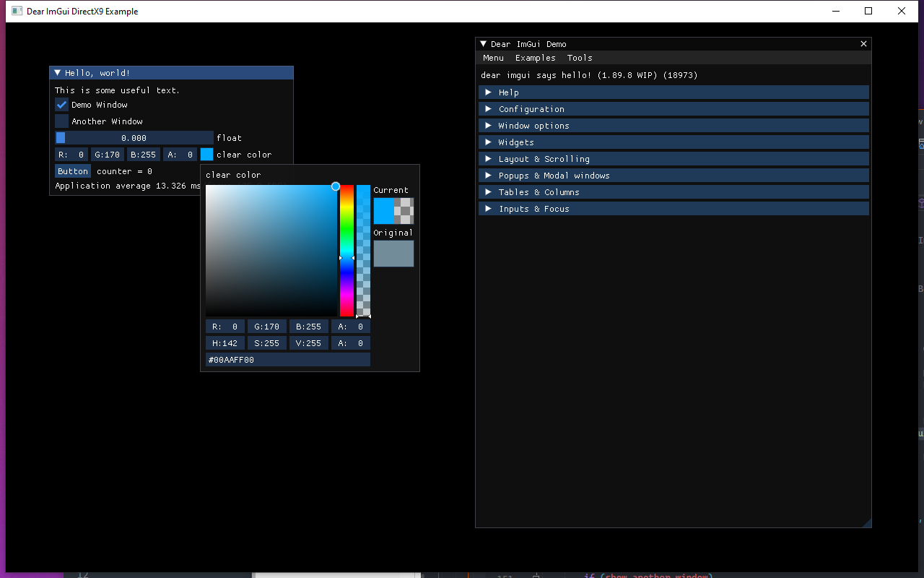
Task: Click the H:142 hue field
Action: pyautogui.click(x=225, y=343)
